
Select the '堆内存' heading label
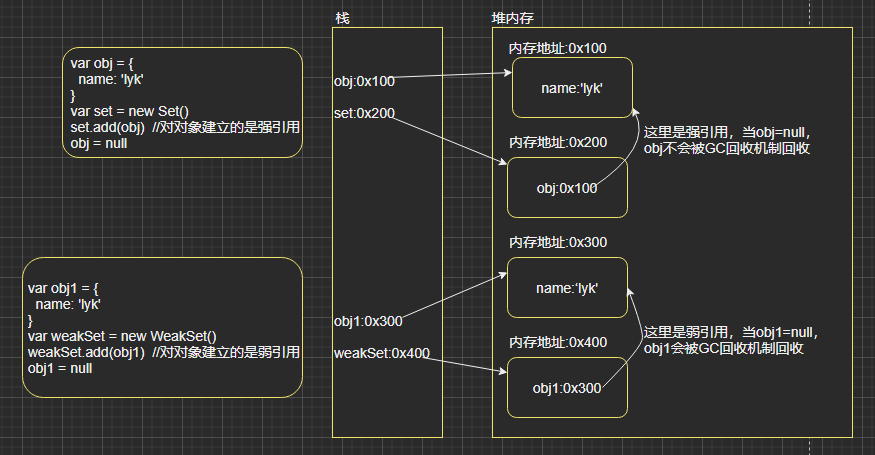[512, 18]
